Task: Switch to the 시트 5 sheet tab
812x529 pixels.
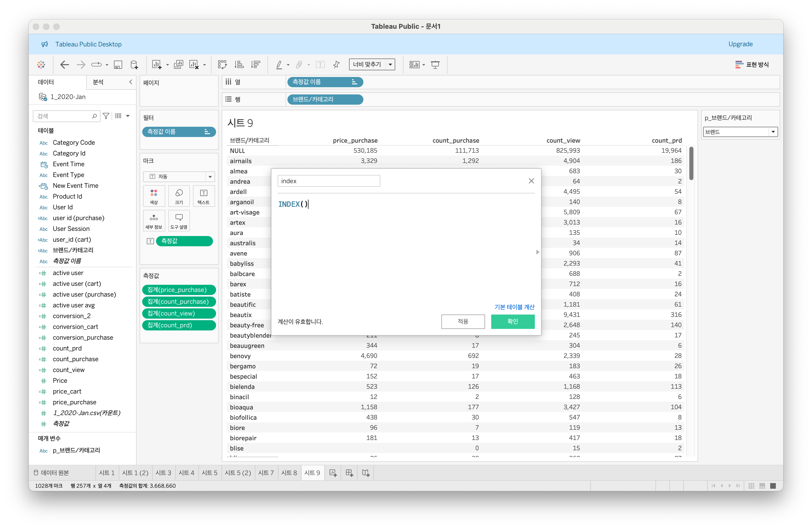Action: point(209,473)
